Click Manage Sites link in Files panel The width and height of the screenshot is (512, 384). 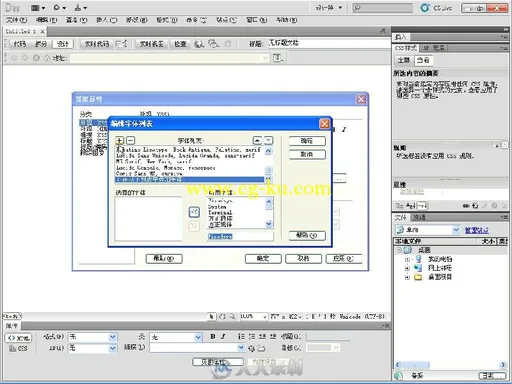click(x=477, y=230)
